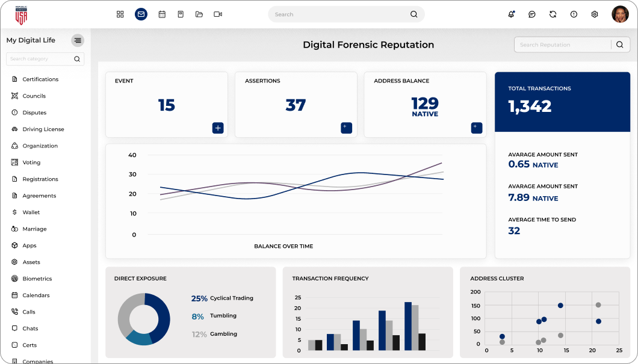This screenshot has width=638, height=364.
Task: Open the settings gear icon
Action: point(595,14)
